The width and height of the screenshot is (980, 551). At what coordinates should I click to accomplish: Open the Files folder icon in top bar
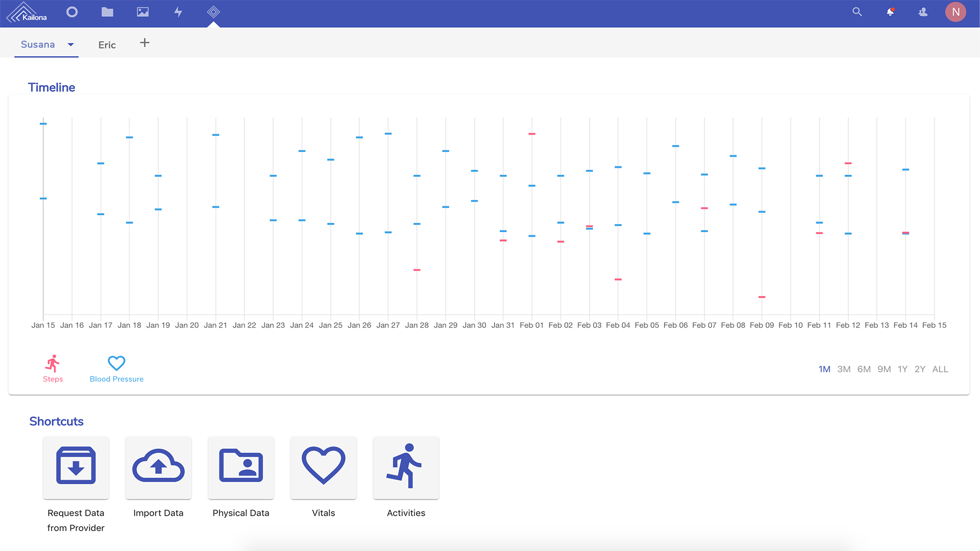point(107,12)
